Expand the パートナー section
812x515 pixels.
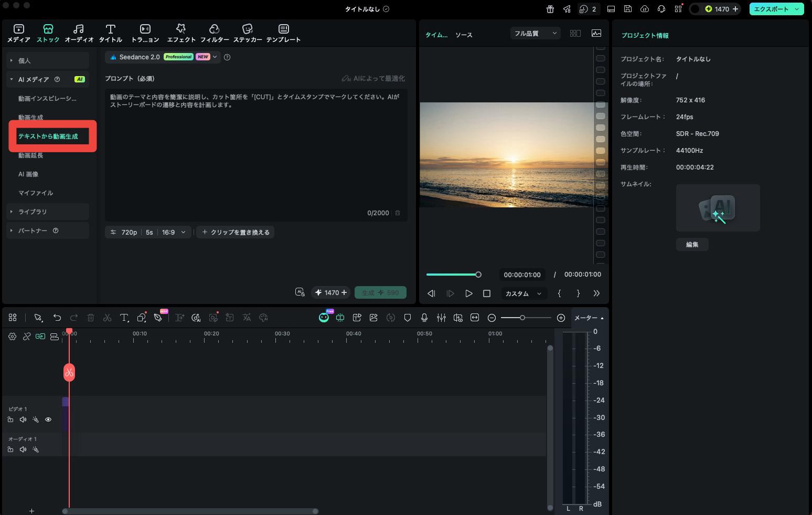coord(48,230)
